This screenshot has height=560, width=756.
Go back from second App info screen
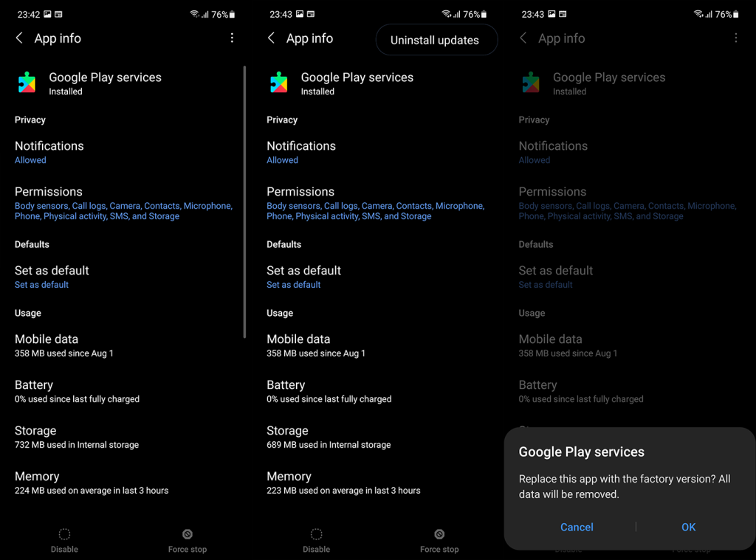(272, 38)
